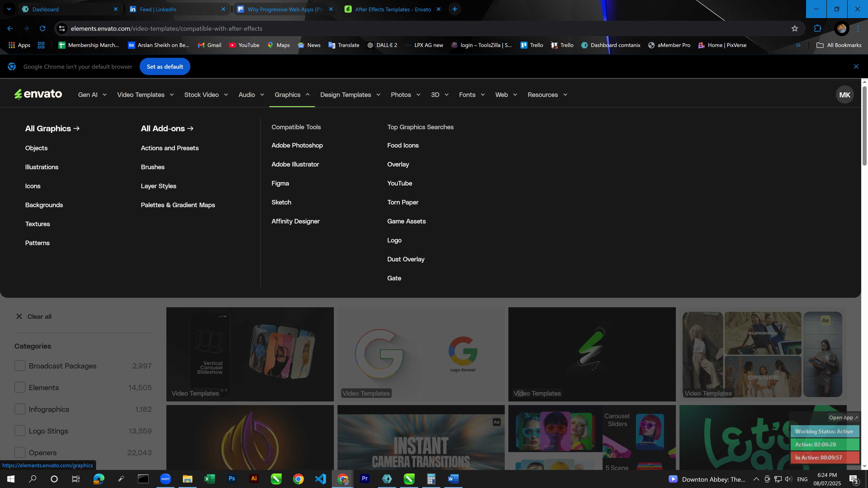Expand the Fonts menu

pyautogui.click(x=472, y=95)
